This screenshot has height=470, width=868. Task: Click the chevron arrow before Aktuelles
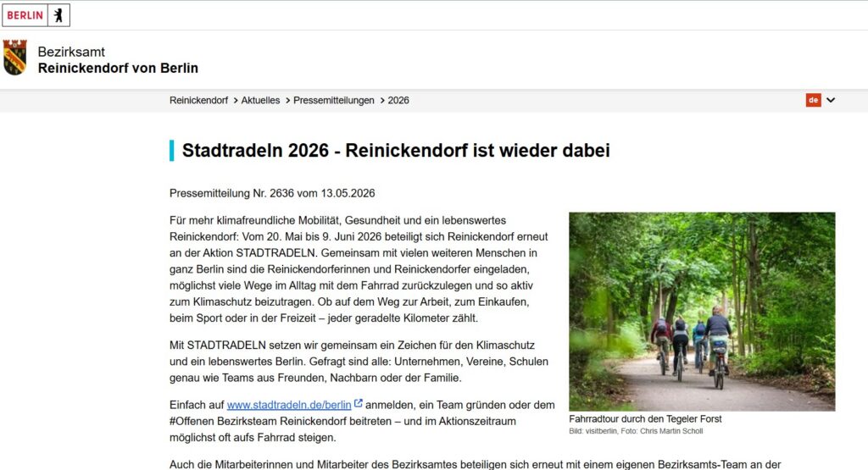(x=236, y=100)
